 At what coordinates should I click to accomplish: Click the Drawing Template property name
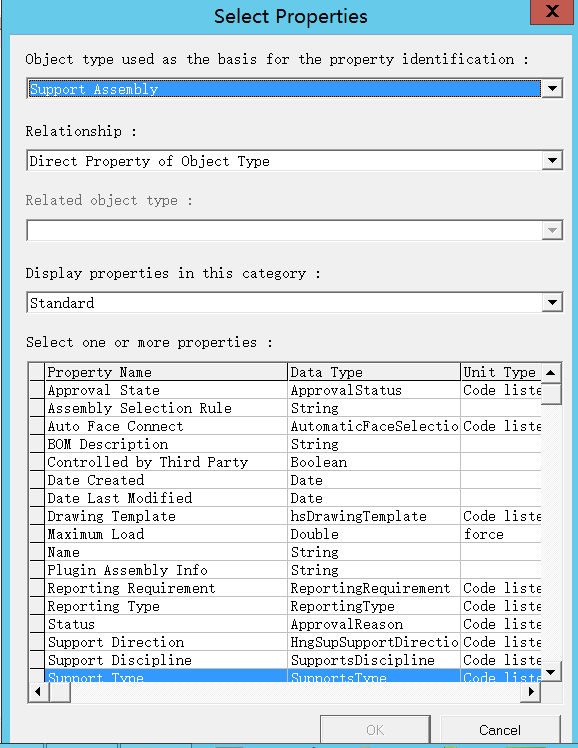click(x=111, y=516)
